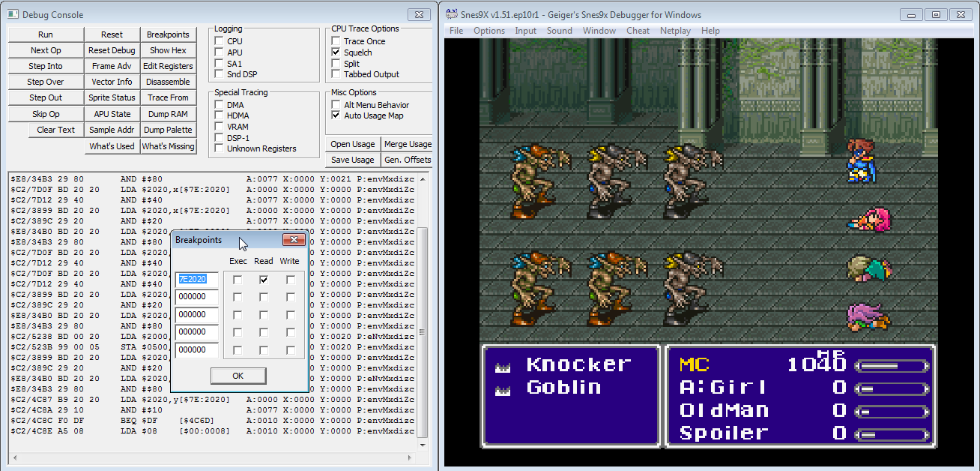Click the Snes9X title bar application icon

tap(451, 14)
